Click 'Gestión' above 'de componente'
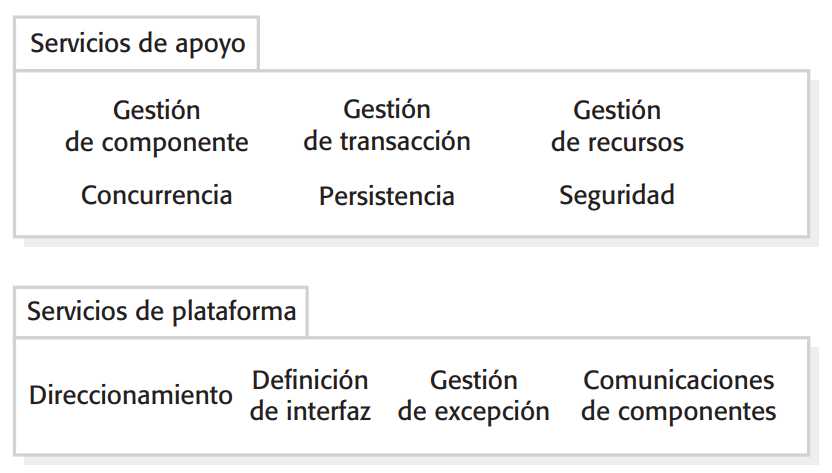832x473 pixels. (x=156, y=110)
